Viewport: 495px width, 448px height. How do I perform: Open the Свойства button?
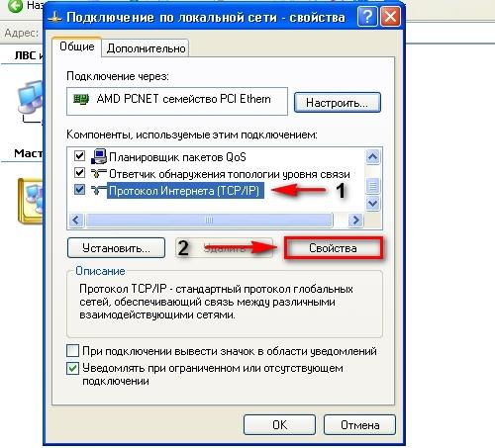click(x=333, y=248)
